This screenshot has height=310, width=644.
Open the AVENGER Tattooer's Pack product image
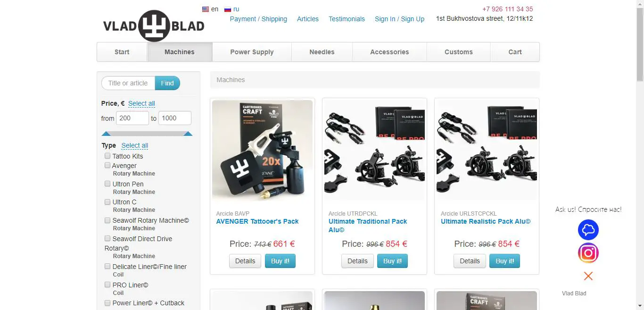tap(262, 151)
